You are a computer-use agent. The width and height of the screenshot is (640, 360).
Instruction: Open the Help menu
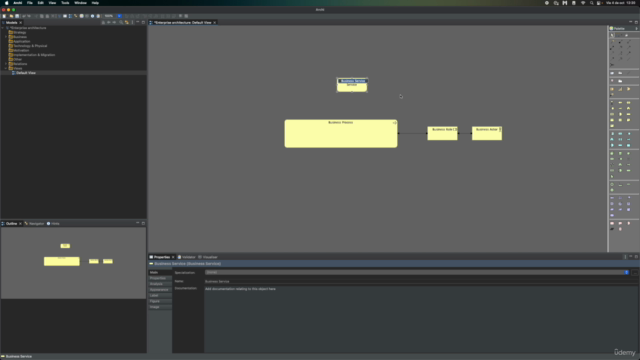pos(95,3)
